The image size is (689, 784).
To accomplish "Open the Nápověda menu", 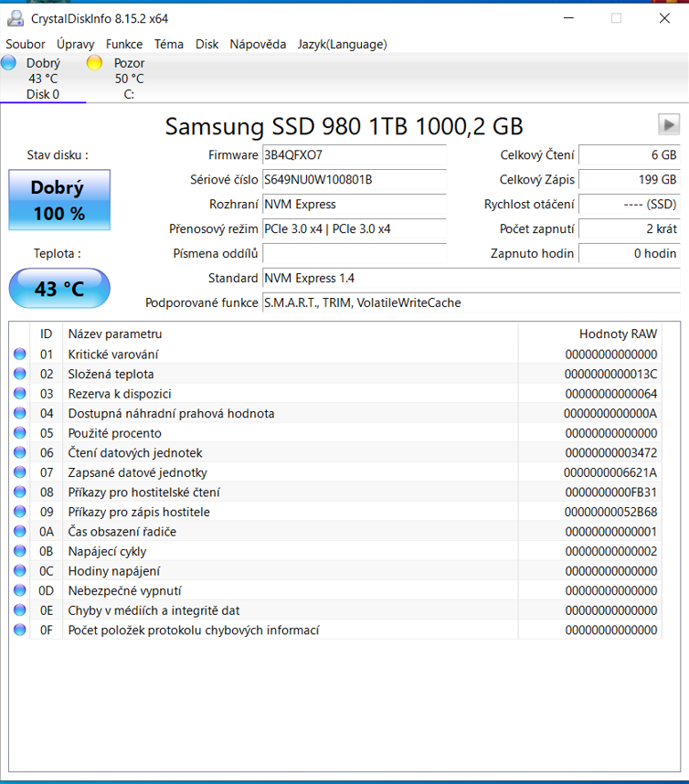I will coord(258,44).
